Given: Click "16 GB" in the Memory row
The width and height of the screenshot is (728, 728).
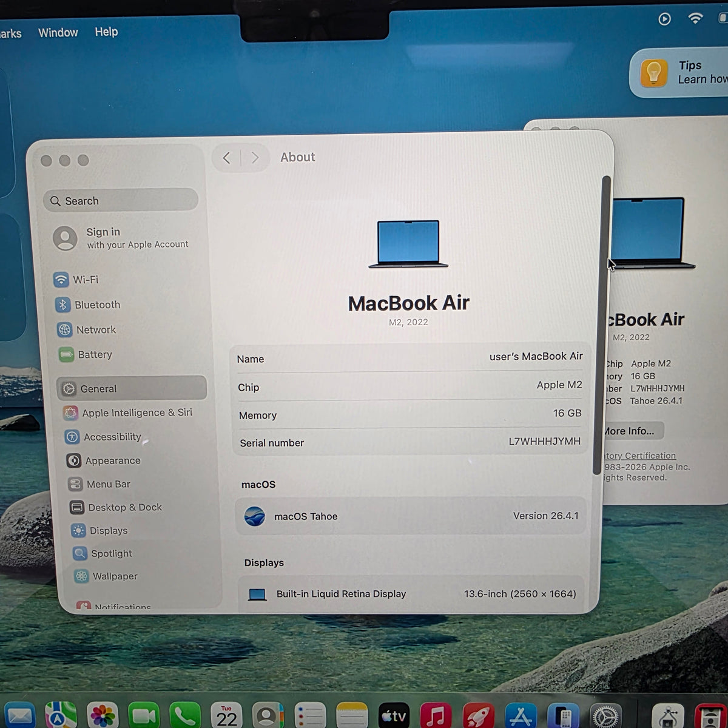Looking at the screenshot, I should (567, 413).
